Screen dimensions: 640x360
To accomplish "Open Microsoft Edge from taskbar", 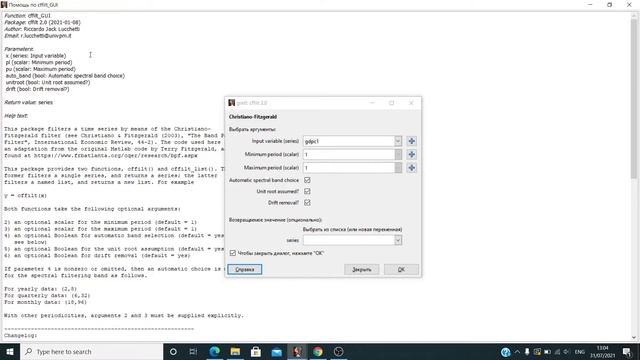I will 215,351.
